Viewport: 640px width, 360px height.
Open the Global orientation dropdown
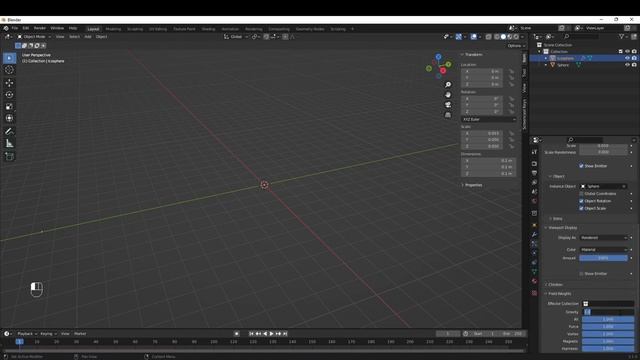tap(236, 37)
